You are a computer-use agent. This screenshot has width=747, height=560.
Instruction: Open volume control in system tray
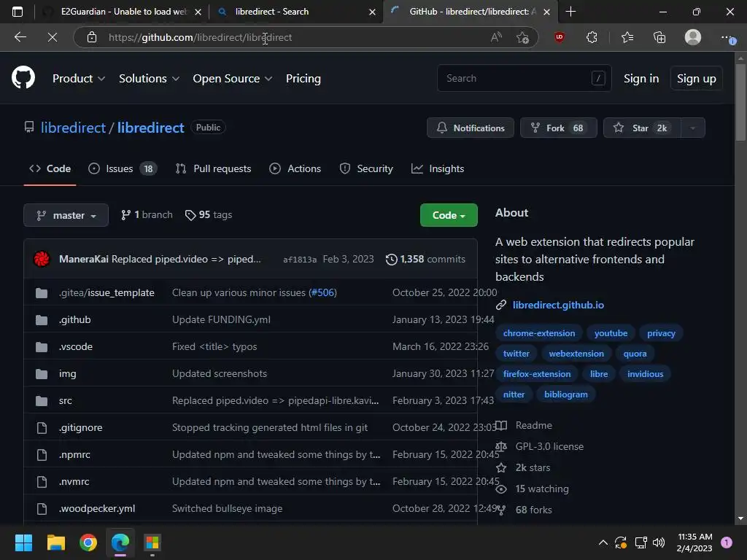tap(659, 542)
